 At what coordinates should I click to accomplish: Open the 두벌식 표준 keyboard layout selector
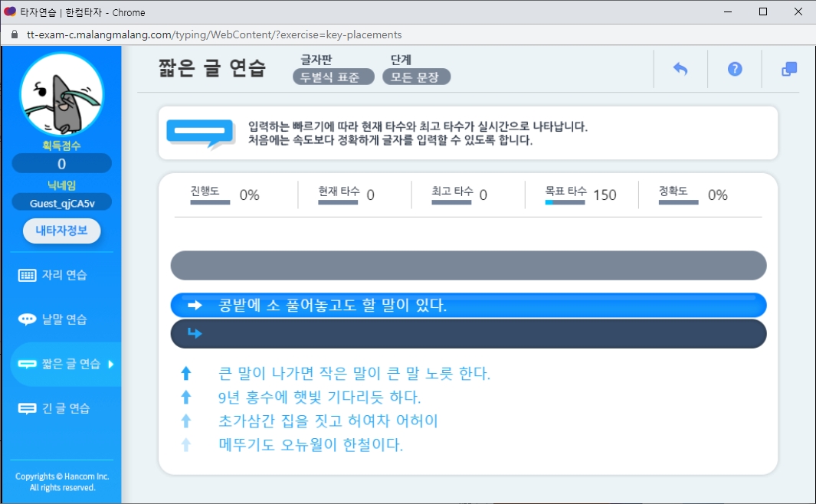tap(333, 77)
